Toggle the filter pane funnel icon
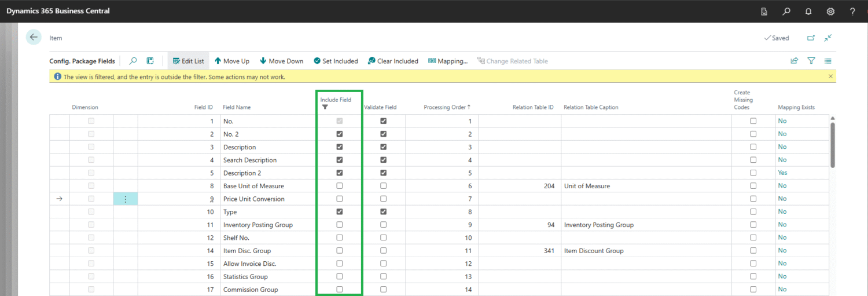This screenshot has height=296, width=868. point(811,61)
